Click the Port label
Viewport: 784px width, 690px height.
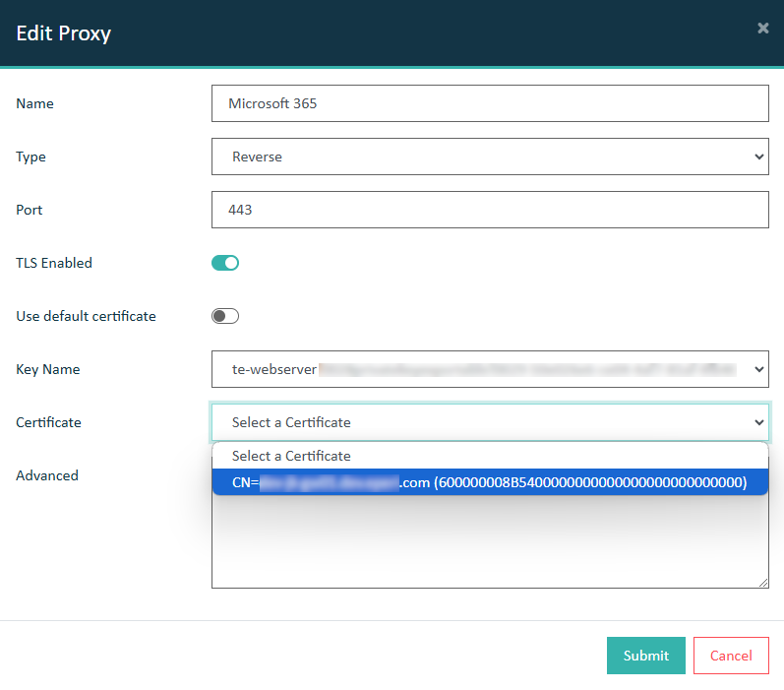coord(29,210)
